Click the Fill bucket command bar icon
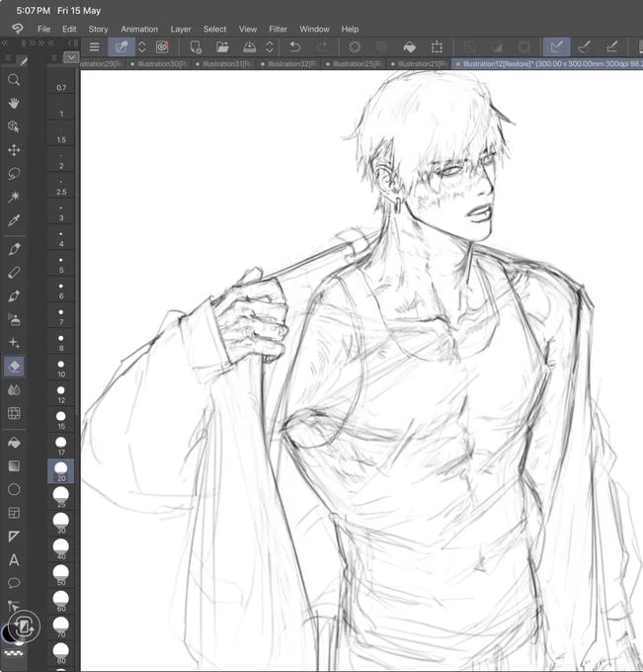This screenshot has width=643, height=672. 410,46
